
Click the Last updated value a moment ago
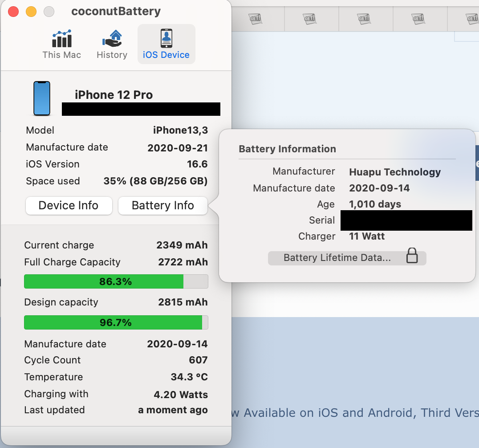coord(173,410)
